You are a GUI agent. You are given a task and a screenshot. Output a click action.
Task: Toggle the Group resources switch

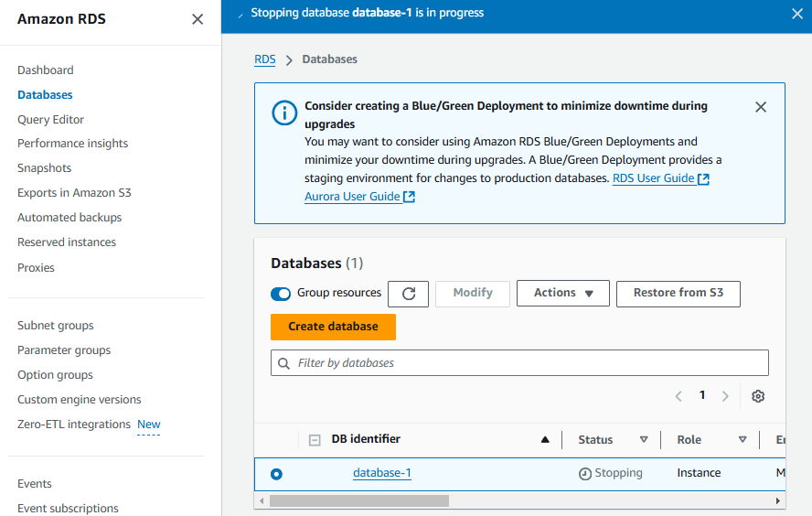(x=281, y=294)
